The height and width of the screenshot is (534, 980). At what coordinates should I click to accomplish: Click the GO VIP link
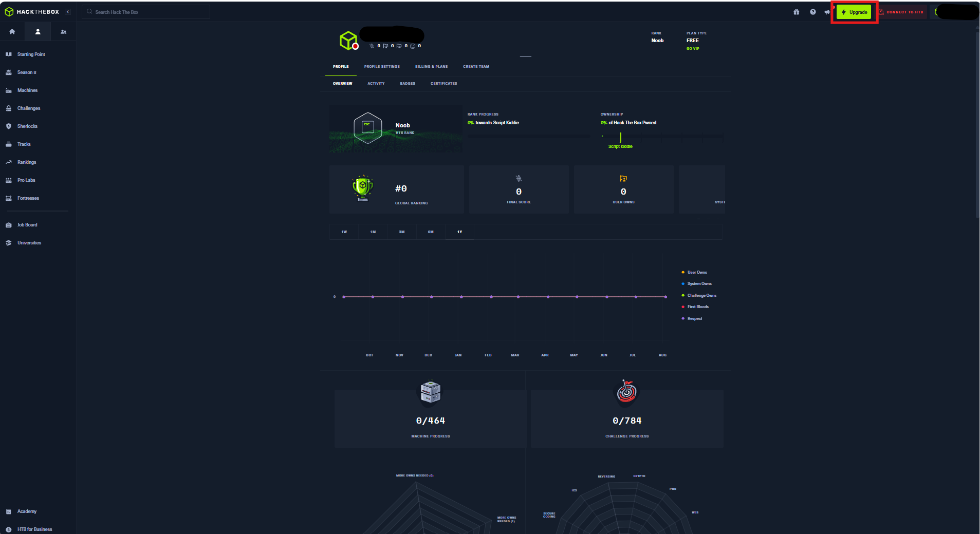click(x=693, y=49)
